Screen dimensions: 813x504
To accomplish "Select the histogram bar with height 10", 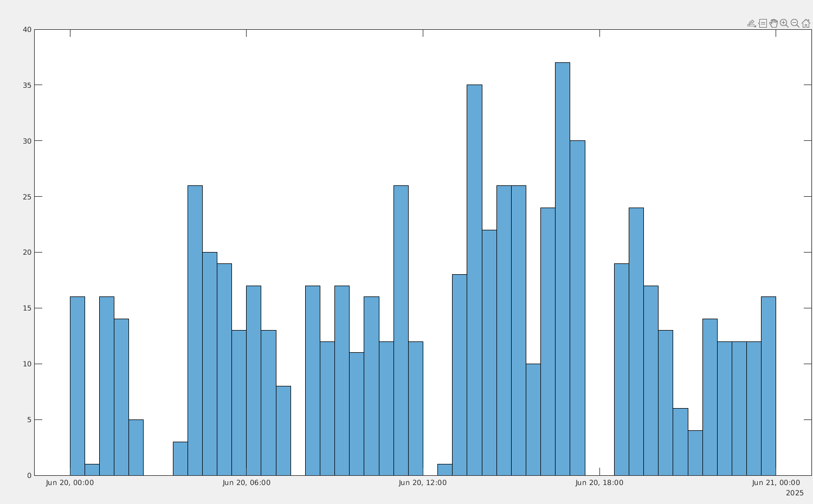I will pos(533,419).
